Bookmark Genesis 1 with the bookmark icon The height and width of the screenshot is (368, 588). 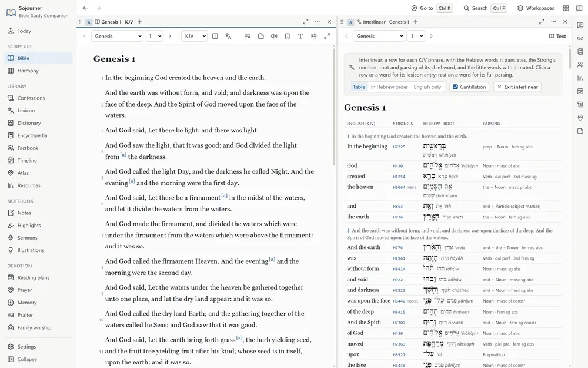click(288, 36)
